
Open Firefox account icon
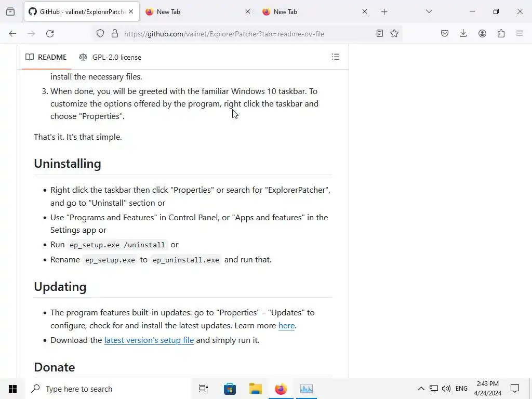pos(482,33)
